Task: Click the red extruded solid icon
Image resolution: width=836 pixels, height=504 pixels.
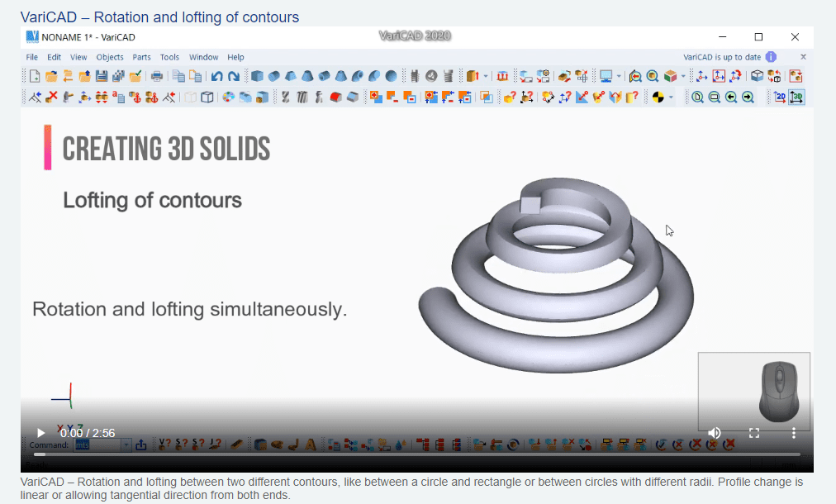Action: coord(336,97)
